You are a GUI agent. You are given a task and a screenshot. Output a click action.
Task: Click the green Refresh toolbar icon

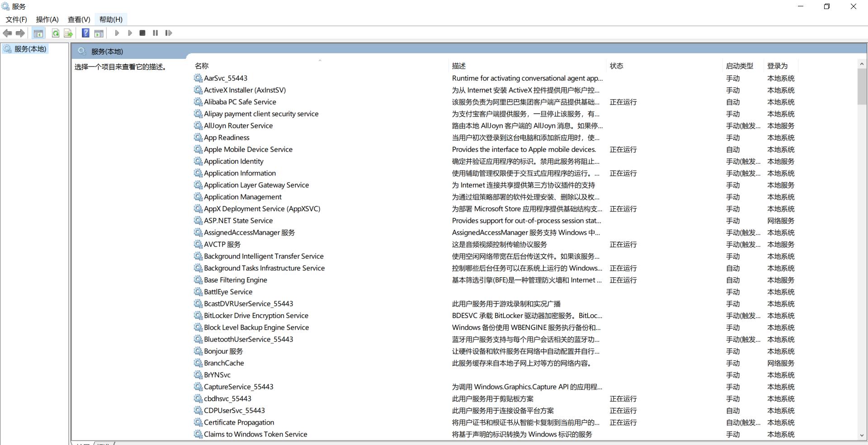(x=56, y=33)
